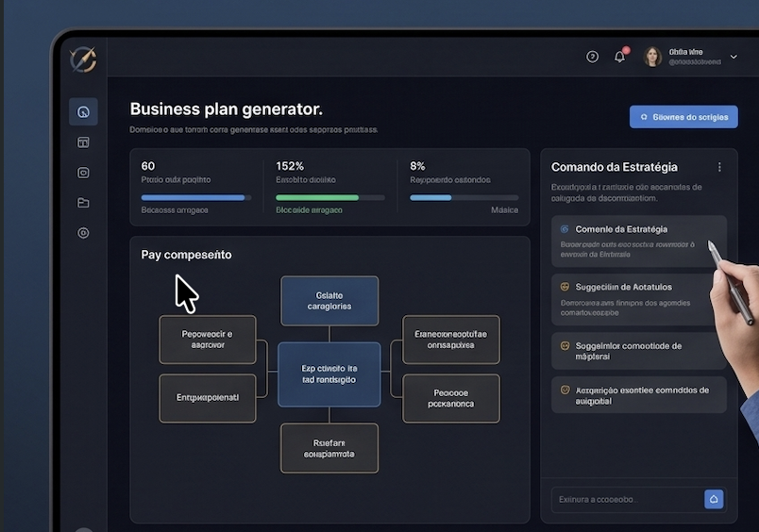The width and height of the screenshot is (759, 532).
Task: Select the highlighted dashboard icon in sidebar
Action: pyautogui.click(x=83, y=112)
